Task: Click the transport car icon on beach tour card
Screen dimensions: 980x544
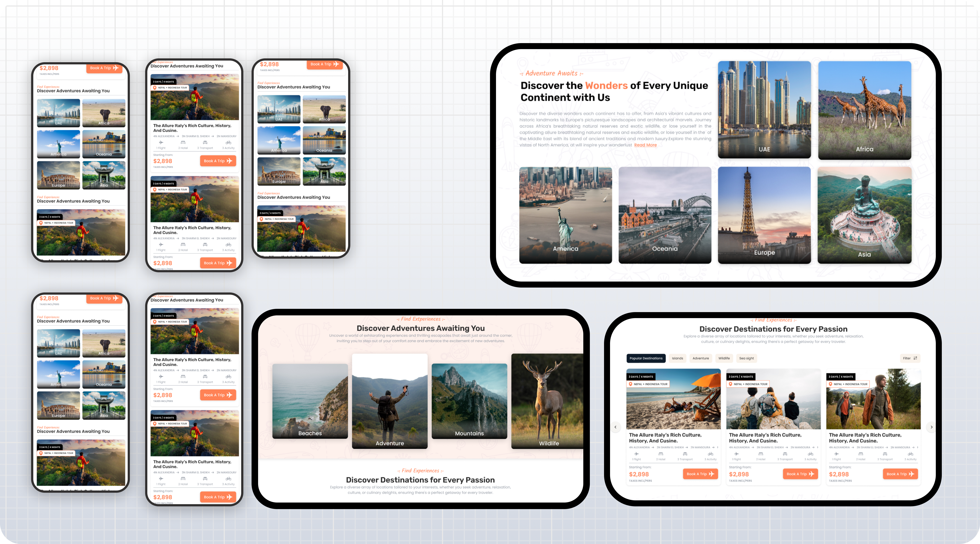Action: click(x=685, y=453)
